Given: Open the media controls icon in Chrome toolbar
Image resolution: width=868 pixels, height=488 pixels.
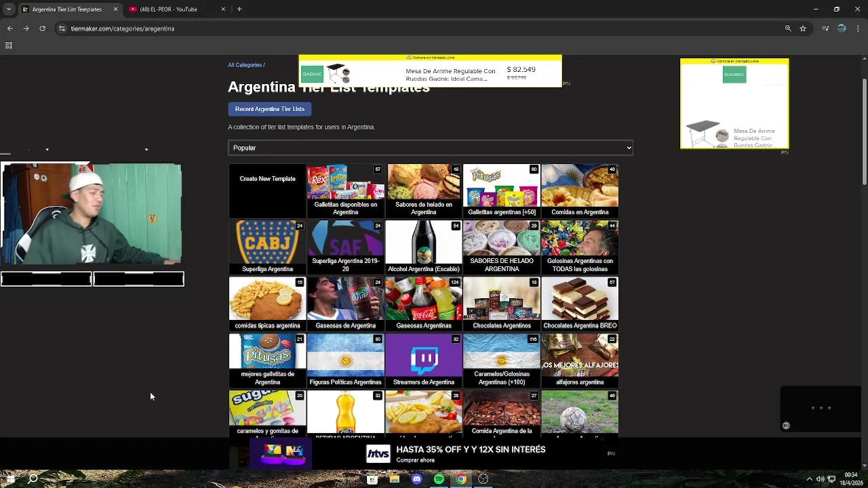Looking at the screenshot, I should click(x=825, y=28).
